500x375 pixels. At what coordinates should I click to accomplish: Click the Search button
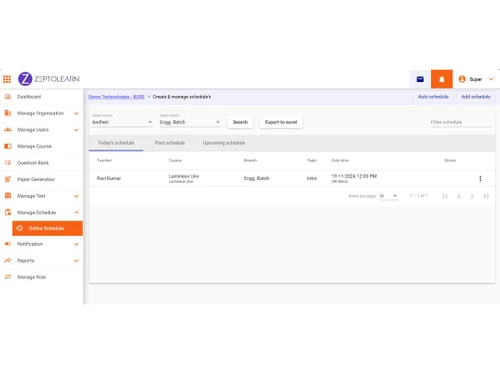240,122
